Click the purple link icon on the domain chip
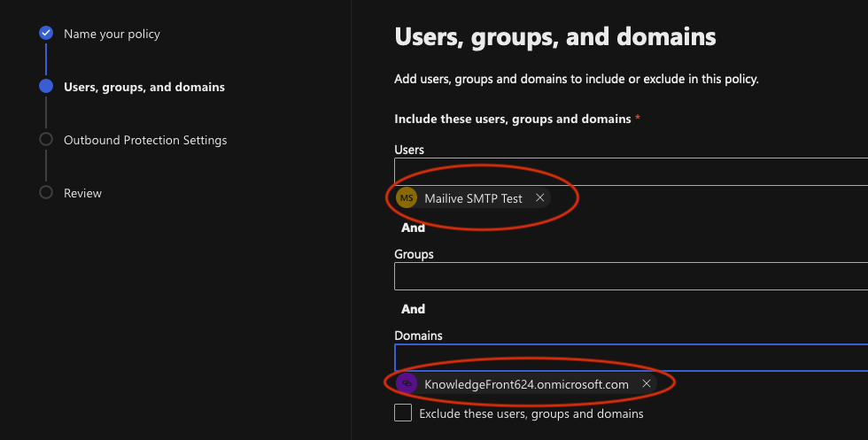 (407, 383)
